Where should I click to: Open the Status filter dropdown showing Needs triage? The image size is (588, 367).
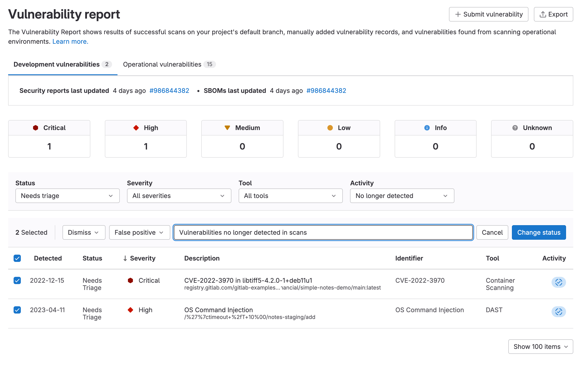(x=67, y=196)
